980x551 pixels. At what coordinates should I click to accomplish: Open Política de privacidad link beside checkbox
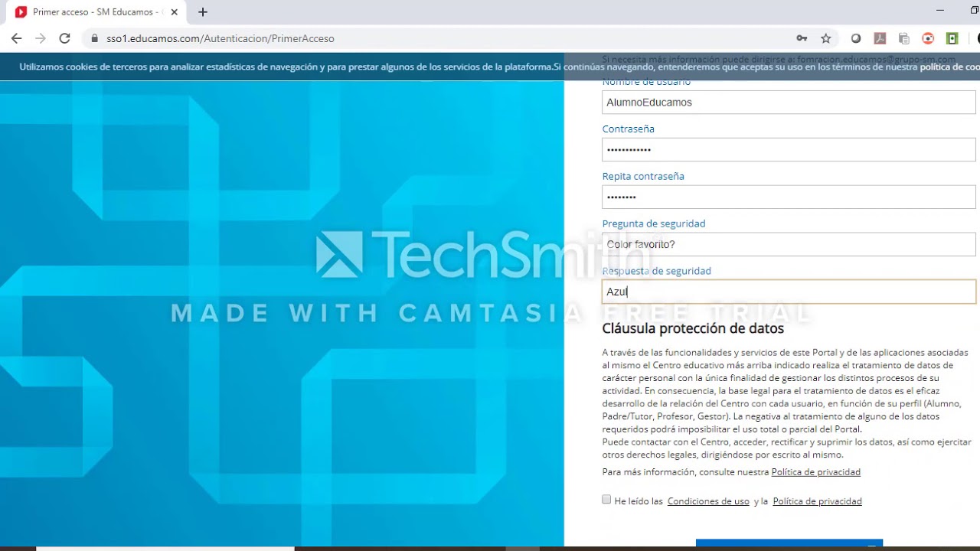(817, 501)
